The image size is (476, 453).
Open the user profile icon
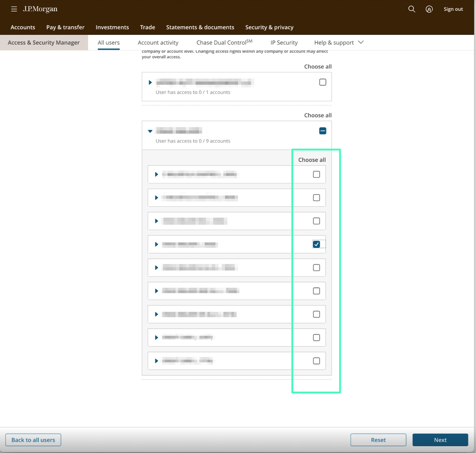coord(429,9)
